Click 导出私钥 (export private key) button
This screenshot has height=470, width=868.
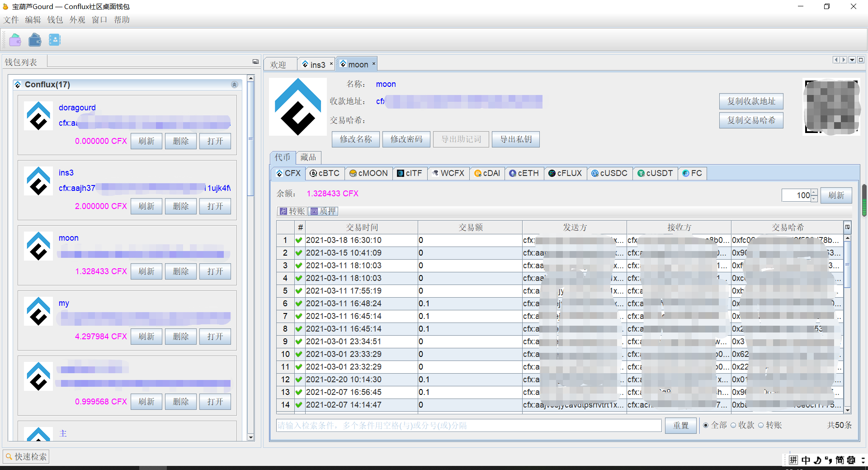click(516, 139)
